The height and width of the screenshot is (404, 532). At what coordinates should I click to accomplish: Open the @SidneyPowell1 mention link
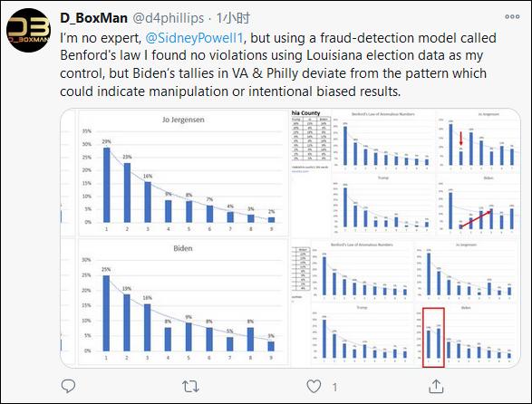pos(194,38)
